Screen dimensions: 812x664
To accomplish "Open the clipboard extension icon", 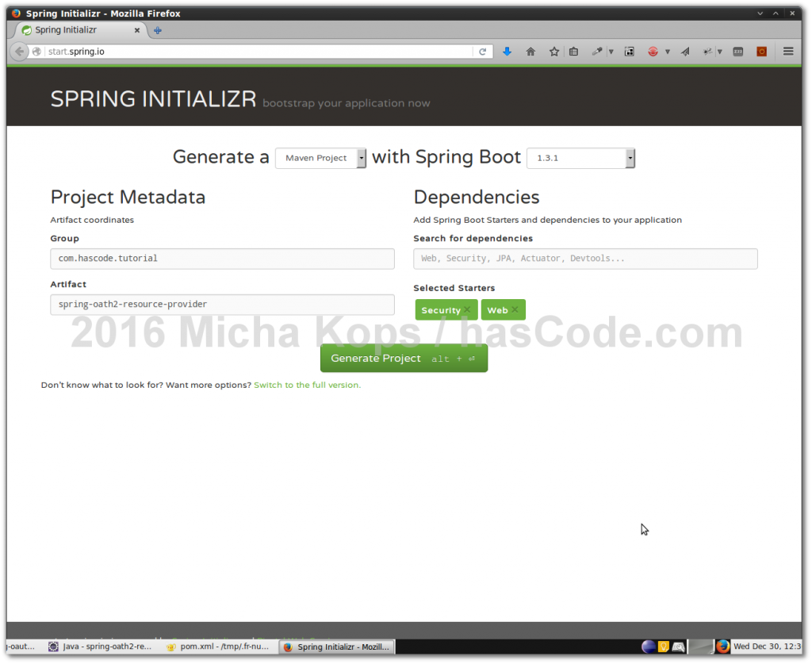I will pyautogui.click(x=574, y=51).
